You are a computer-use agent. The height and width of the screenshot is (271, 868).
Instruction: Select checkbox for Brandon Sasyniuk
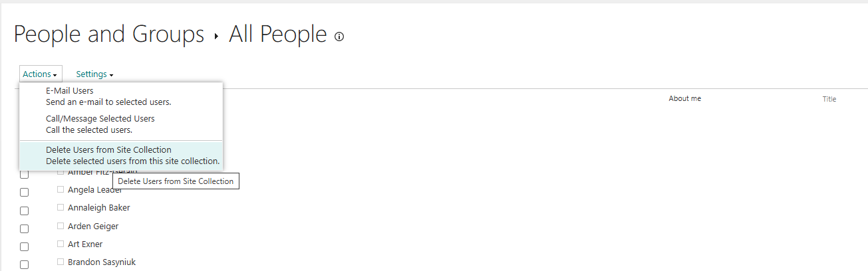[x=25, y=264]
